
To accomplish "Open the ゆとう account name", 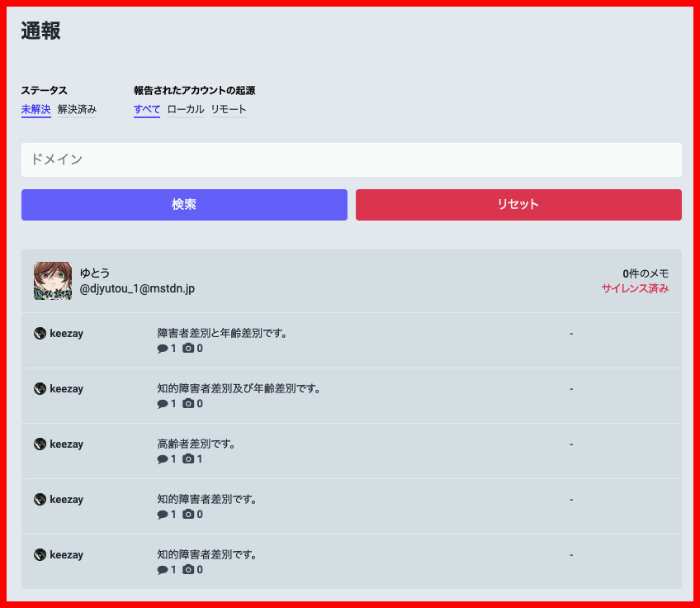I will tap(95, 273).
